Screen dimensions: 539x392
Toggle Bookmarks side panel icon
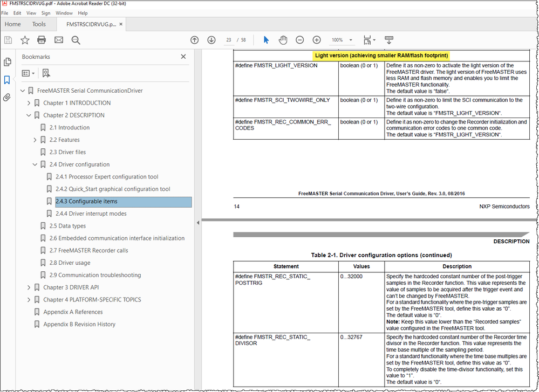coord(7,80)
